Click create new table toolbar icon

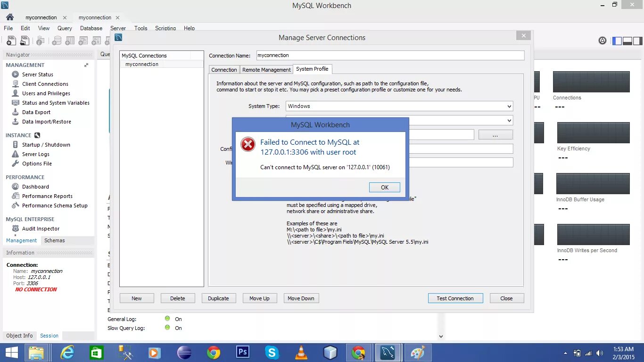(70, 41)
